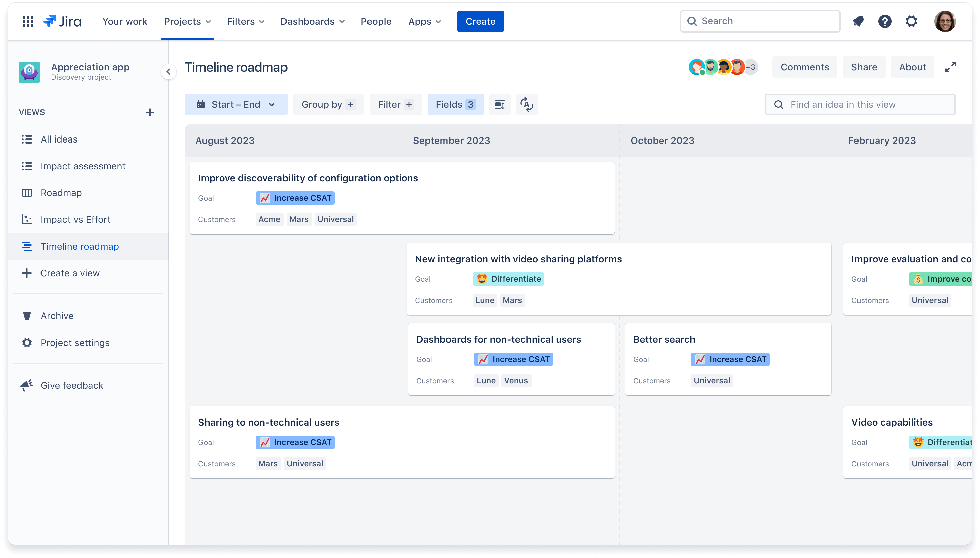This screenshot has width=980, height=558.
Task: Expand the Start – End date dropdown
Action: point(236,104)
